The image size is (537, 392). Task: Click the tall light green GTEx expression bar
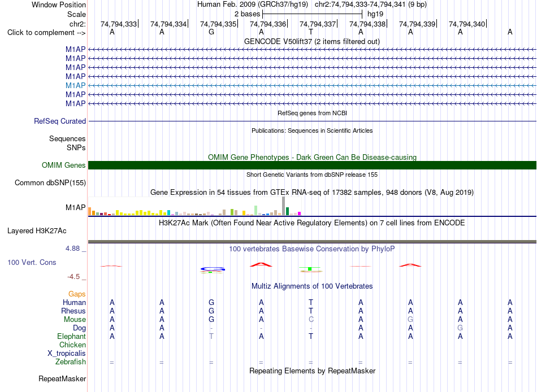[256, 210]
